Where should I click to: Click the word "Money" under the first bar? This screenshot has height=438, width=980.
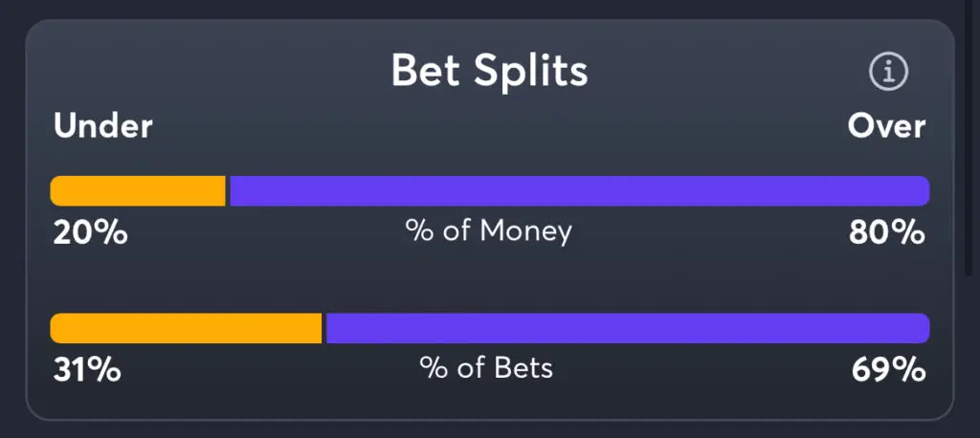pos(525,231)
